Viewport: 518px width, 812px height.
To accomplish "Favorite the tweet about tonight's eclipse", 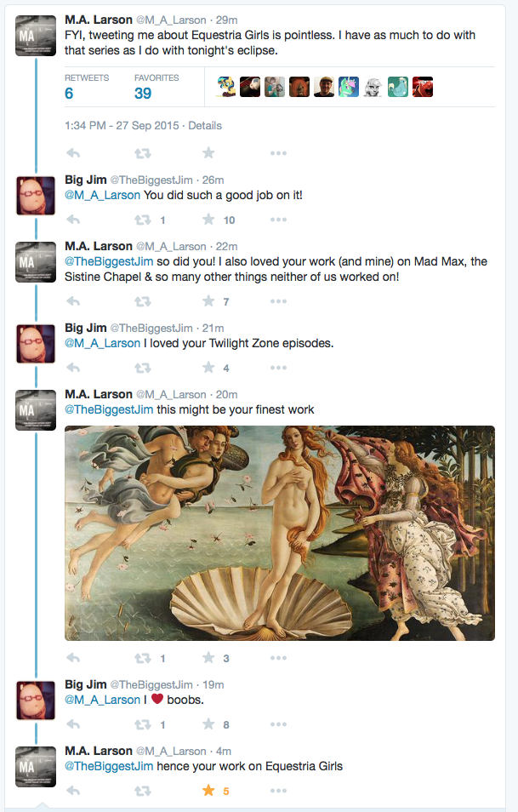I will [x=208, y=153].
